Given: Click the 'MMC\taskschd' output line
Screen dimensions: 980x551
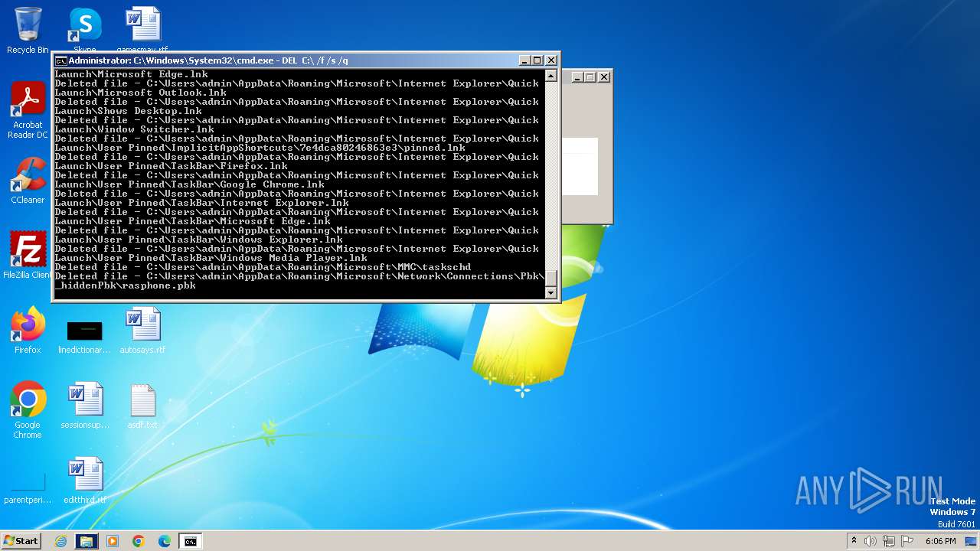Looking at the screenshot, I should pos(263,267).
